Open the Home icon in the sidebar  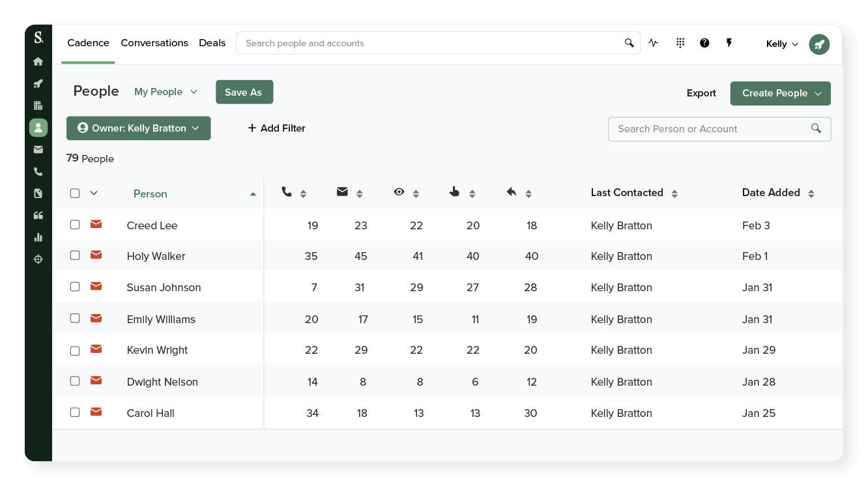point(38,61)
